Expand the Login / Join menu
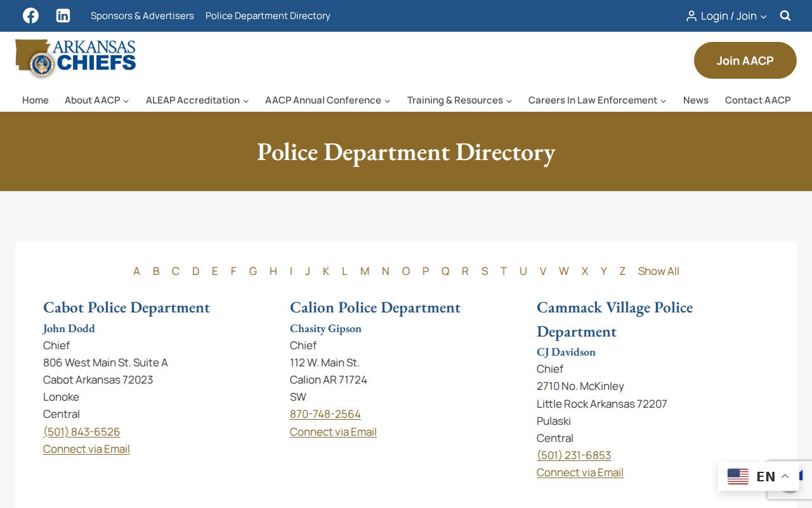Screen dimensions: 812x508 pyautogui.click(x=726, y=16)
